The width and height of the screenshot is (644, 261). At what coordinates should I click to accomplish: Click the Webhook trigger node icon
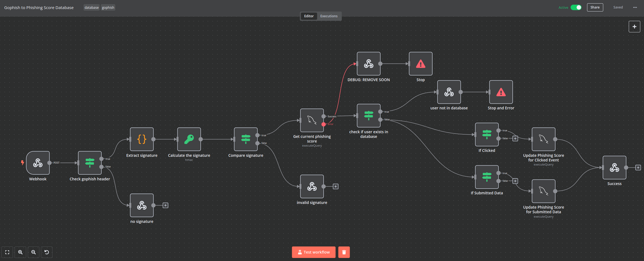click(38, 163)
